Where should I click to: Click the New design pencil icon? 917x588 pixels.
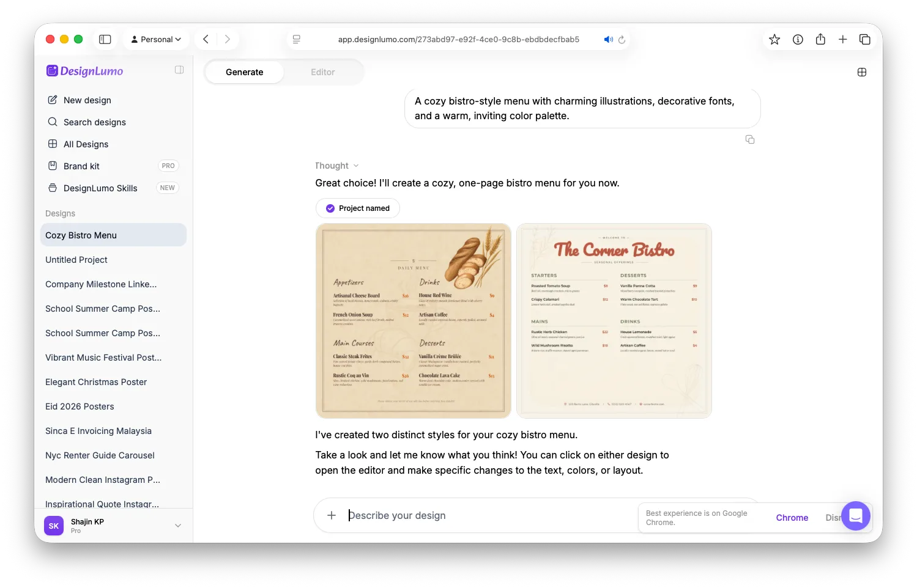(53, 100)
